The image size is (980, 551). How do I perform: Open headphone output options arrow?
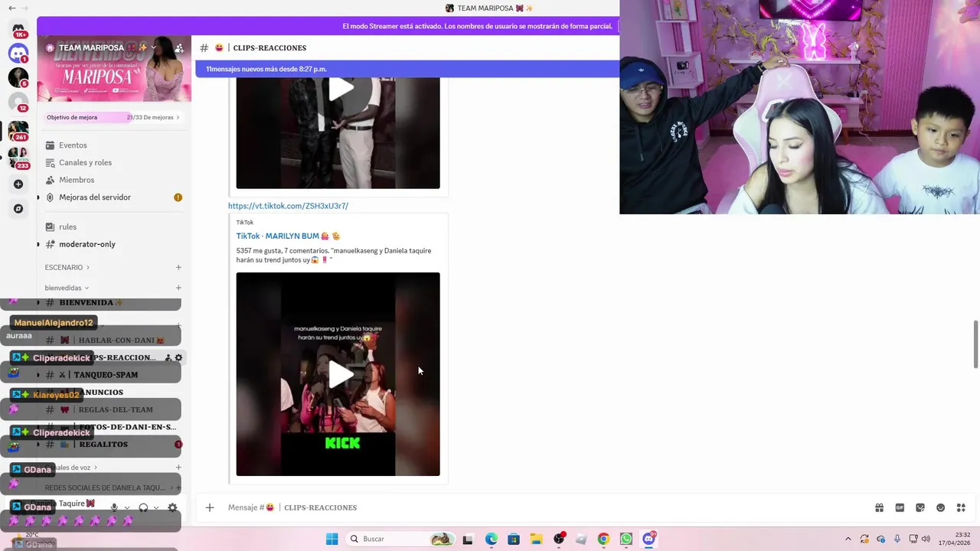156,507
